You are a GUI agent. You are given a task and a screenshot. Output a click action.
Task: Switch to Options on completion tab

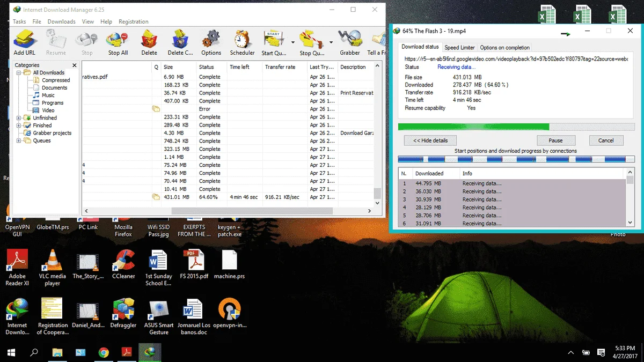pos(505,48)
